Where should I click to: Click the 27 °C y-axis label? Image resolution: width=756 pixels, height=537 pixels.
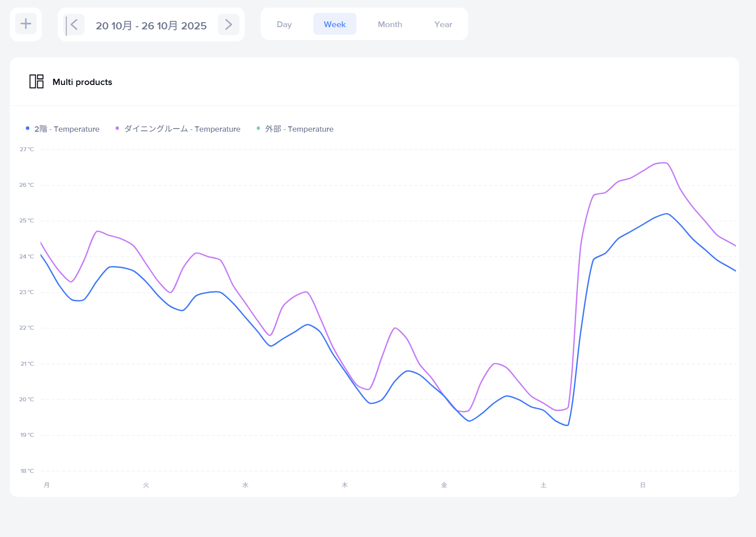[x=27, y=149]
